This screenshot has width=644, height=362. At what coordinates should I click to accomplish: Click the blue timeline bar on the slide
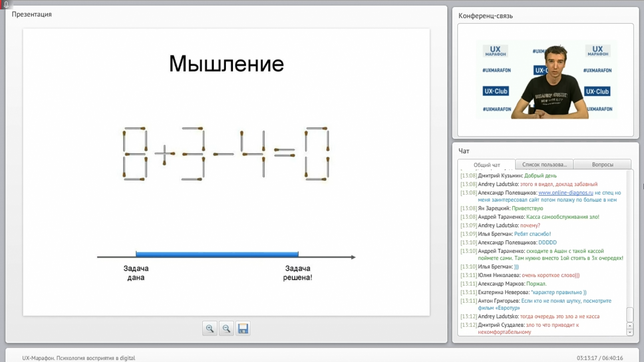(217, 254)
